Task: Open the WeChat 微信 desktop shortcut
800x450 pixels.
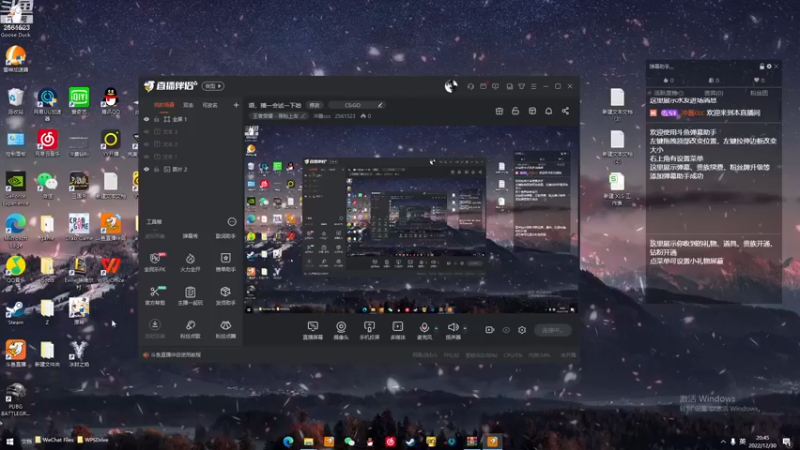Action: [47, 186]
